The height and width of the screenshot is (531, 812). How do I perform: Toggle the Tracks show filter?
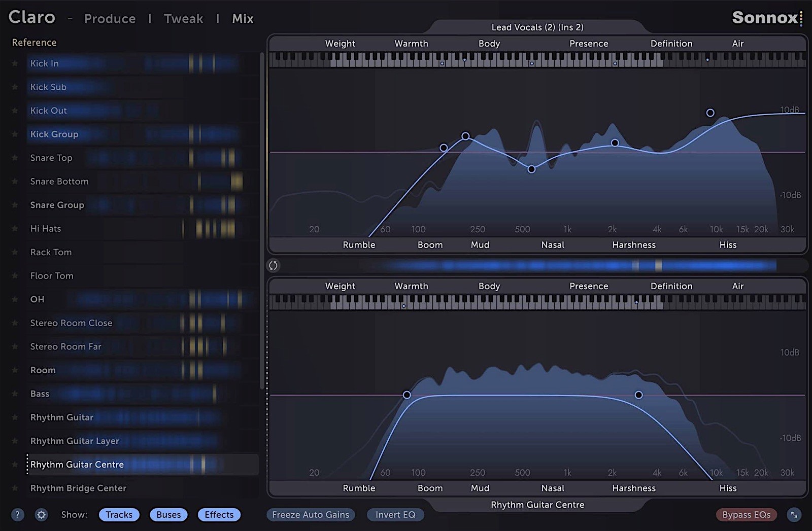pos(119,515)
